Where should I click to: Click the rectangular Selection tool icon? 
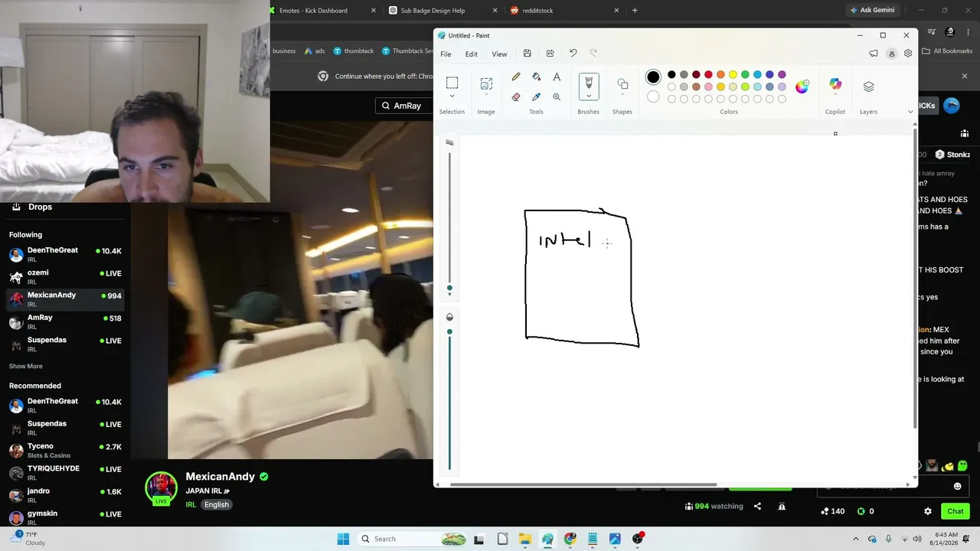point(452,82)
